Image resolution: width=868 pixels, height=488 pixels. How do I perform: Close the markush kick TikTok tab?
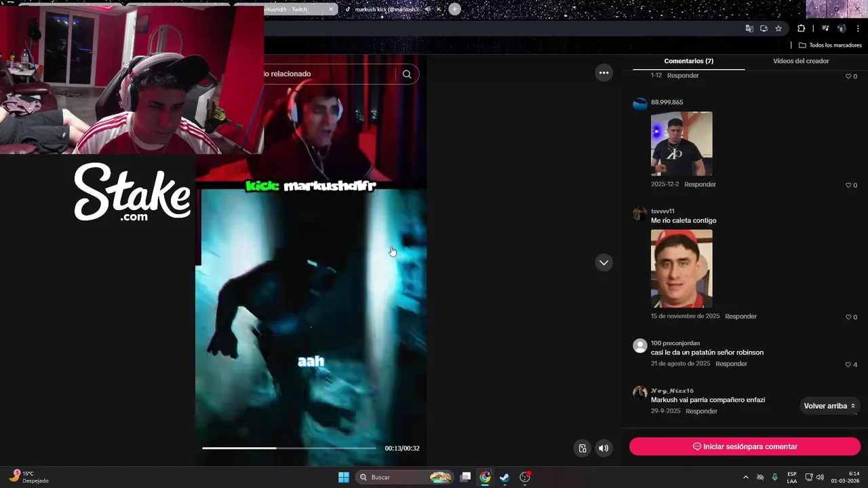[x=439, y=9]
